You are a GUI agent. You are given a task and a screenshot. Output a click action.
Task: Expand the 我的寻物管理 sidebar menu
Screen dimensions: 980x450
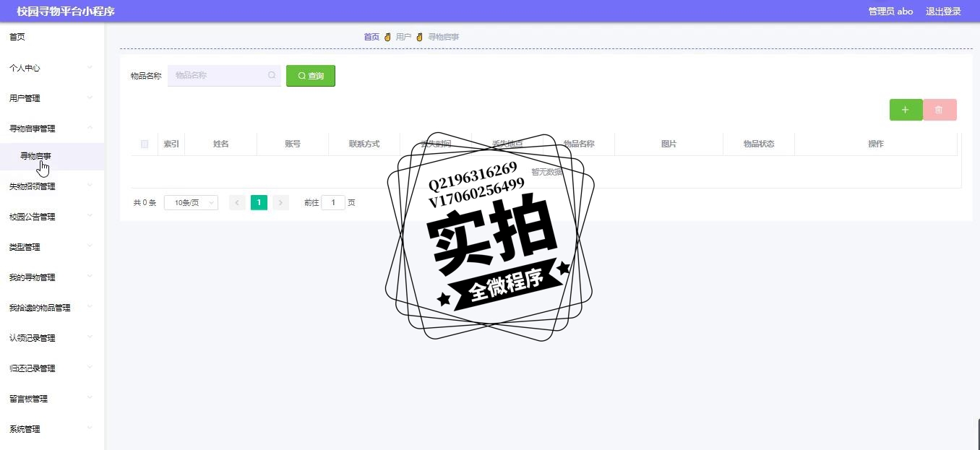(52, 277)
